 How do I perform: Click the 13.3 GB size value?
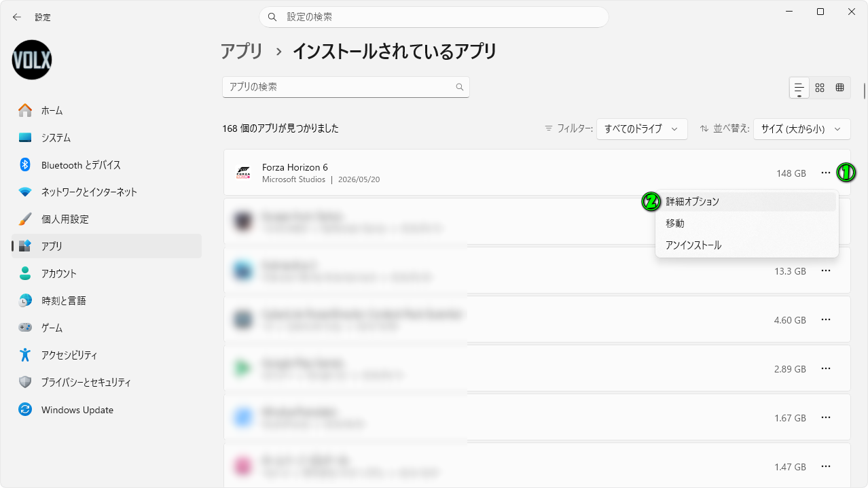pos(790,271)
